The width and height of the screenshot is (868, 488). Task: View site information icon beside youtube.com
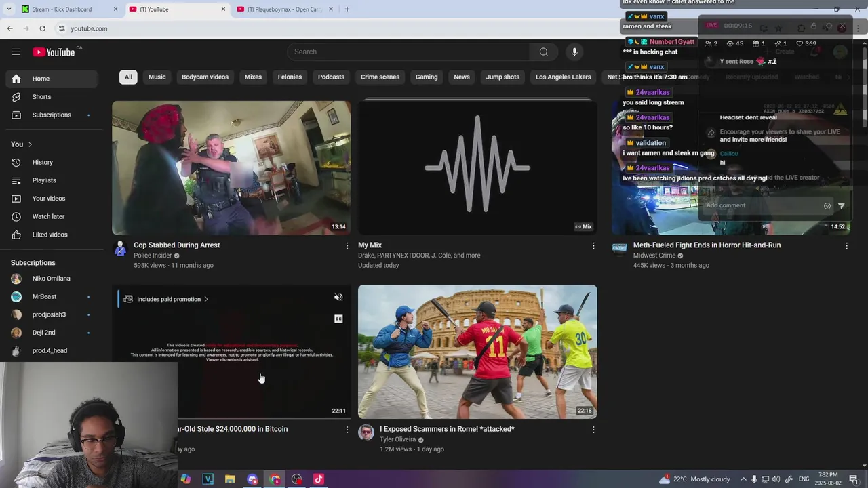click(x=62, y=28)
